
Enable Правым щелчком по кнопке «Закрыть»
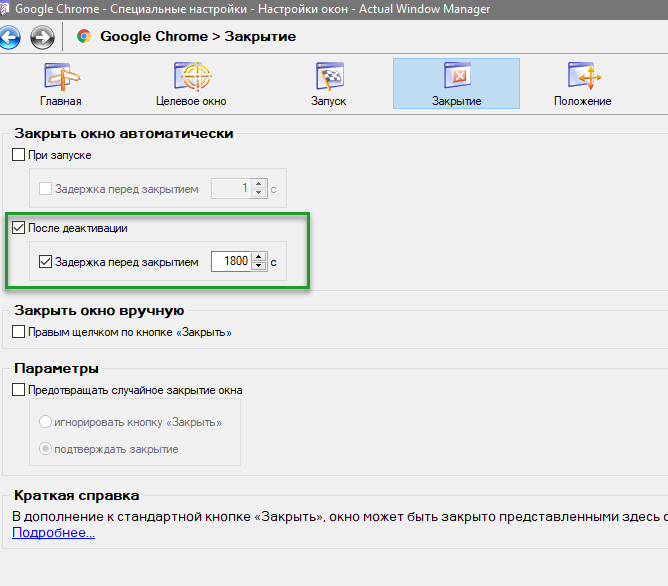click(x=18, y=332)
